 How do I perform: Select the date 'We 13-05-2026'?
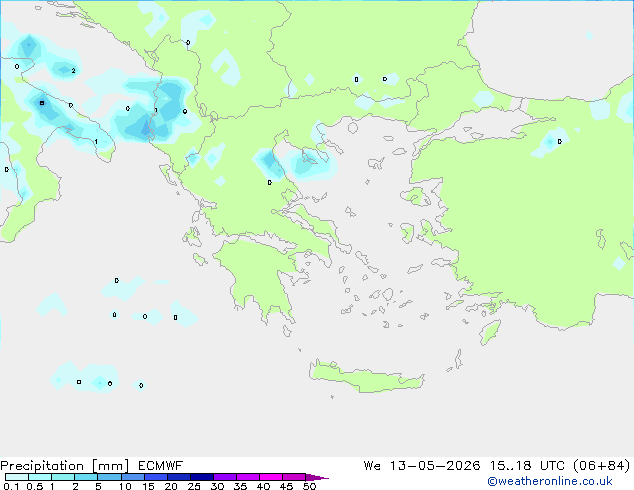422,466
